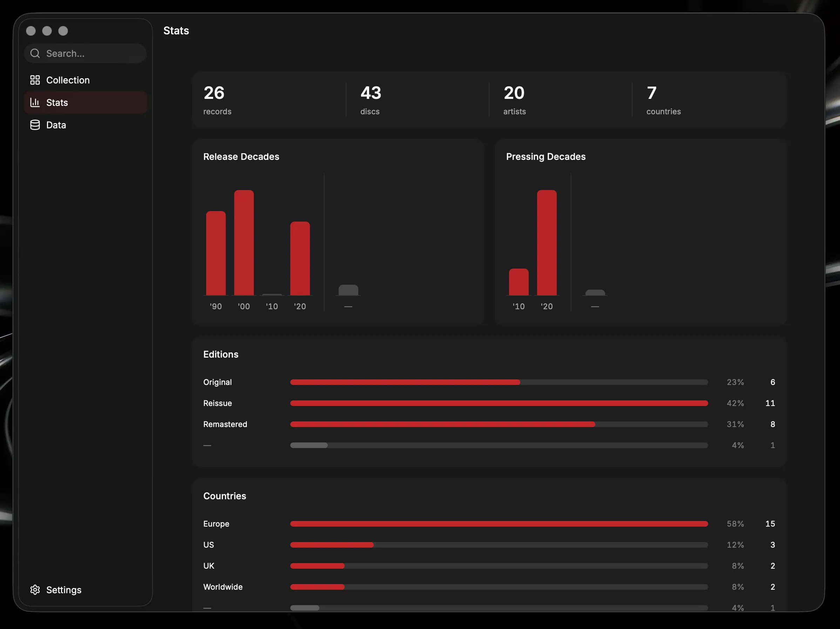Screen dimensions: 840x629
Task: Go to the Data section
Action: [86, 125]
